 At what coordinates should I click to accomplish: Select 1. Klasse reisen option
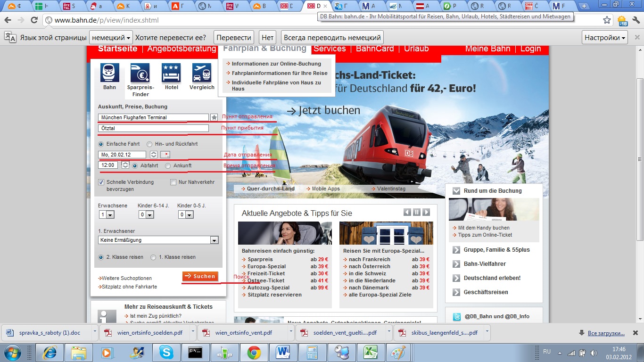point(153,257)
